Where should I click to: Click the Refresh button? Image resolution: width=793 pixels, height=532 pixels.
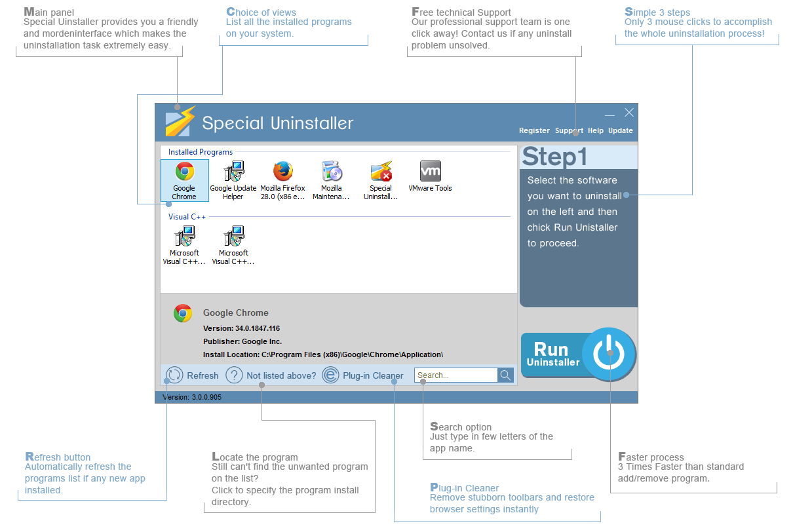192,375
